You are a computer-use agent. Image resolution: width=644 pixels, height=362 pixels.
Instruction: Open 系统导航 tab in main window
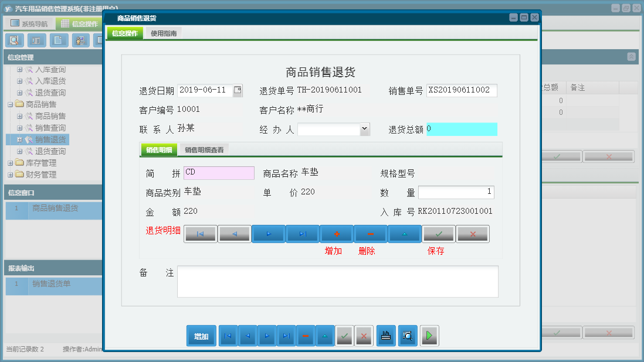coord(29,24)
